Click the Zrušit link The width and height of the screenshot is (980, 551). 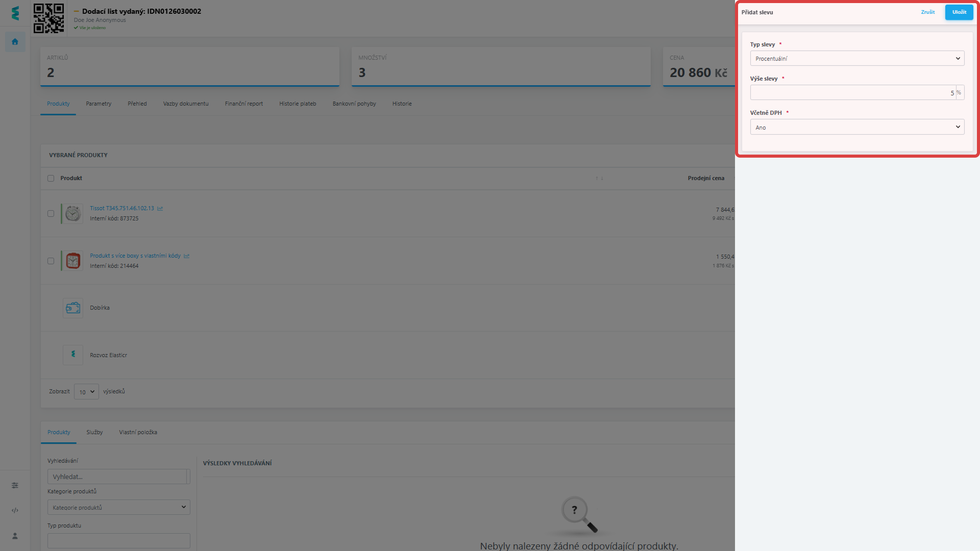(927, 12)
